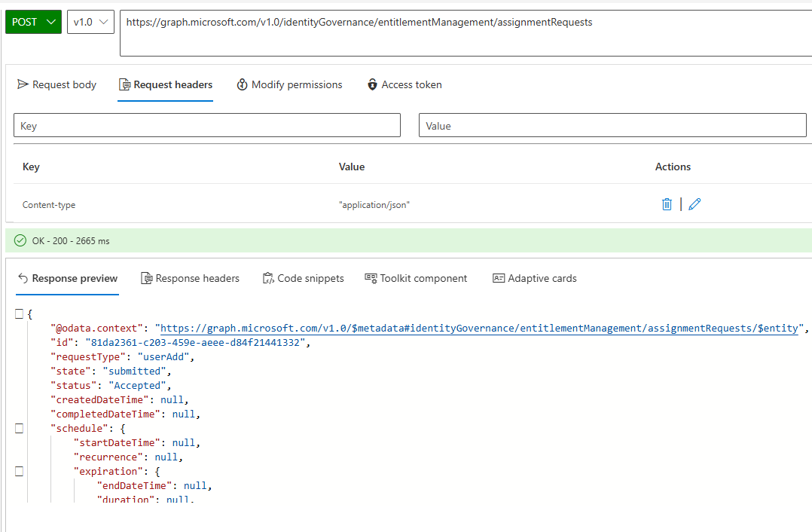The width and height of the screenshot is (812, 532).
Task: Click the Key column header
Action: point(31,167)
